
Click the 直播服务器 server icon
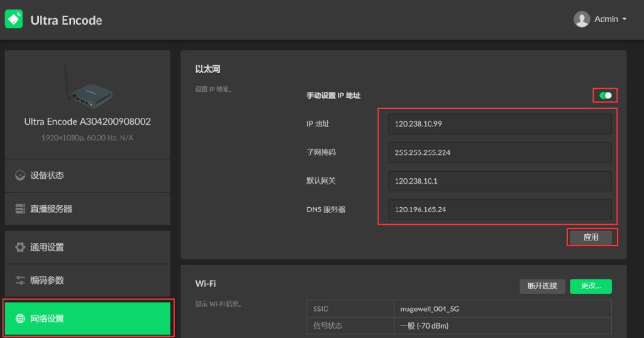click(20, 209)
